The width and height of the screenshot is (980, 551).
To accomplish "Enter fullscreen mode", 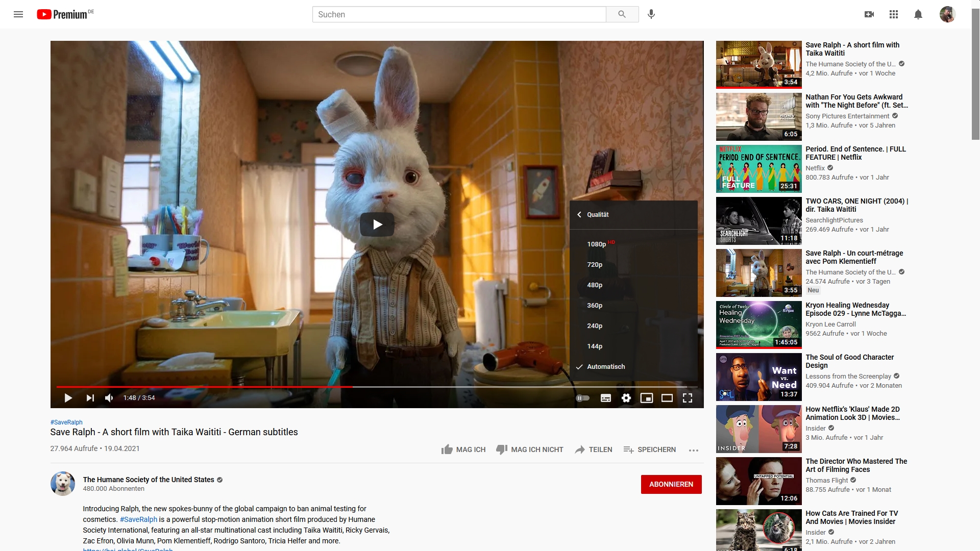I will tap(688, 398).
